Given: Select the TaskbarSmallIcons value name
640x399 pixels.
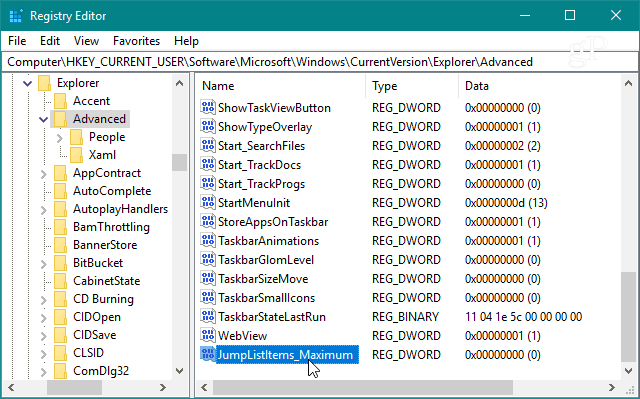Looking at the screenshot, I should pos(266,298).
